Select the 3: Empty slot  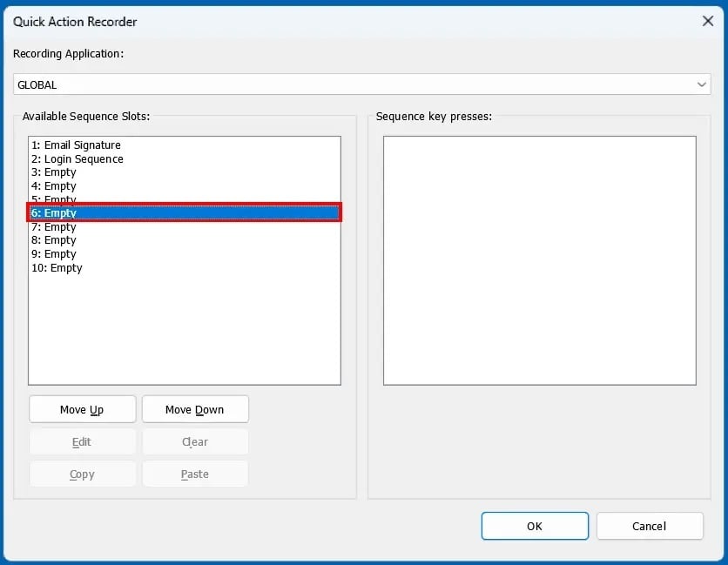tap(185, 172)
